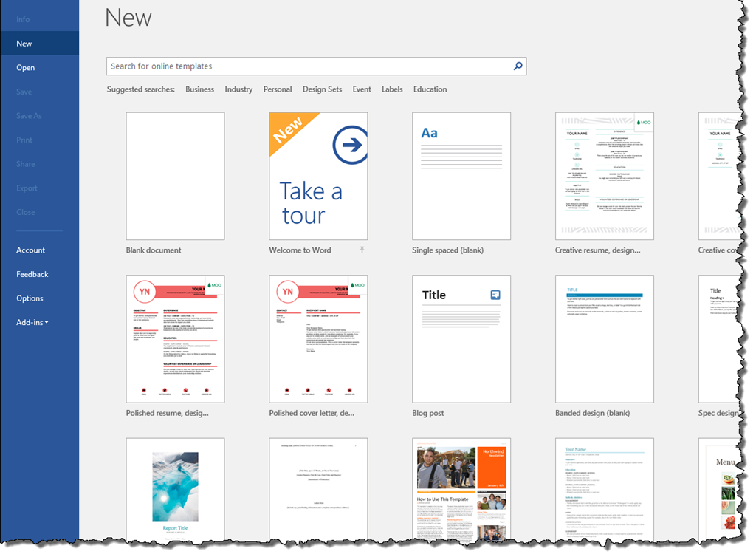
Task: Expand the Add-ins dropdown menu
Action: [x=32, y=323]
